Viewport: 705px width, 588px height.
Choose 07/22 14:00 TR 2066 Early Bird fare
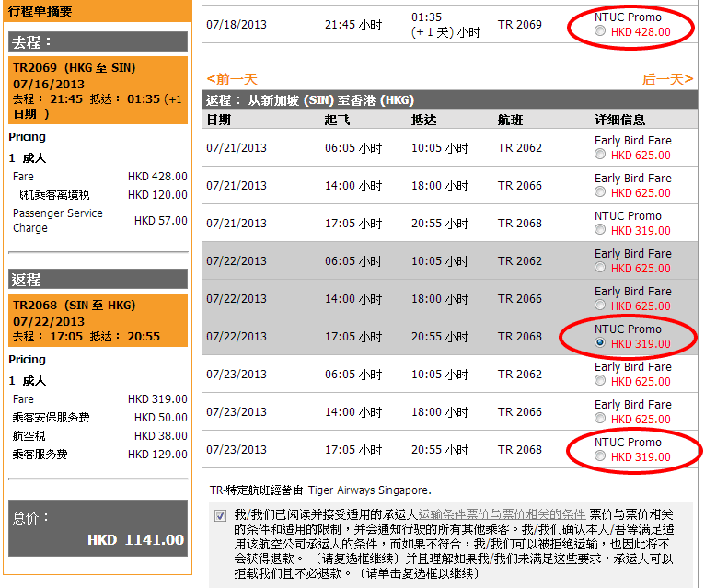tap(600, 306)
